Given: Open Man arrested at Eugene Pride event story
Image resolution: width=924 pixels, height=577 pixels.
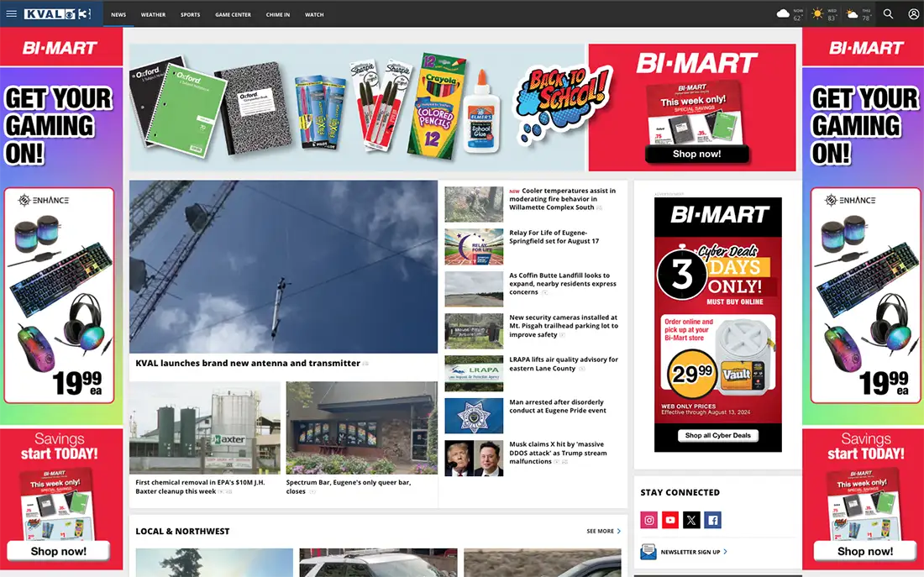Looking at the screenshot, I should click(x=558, y=406).
